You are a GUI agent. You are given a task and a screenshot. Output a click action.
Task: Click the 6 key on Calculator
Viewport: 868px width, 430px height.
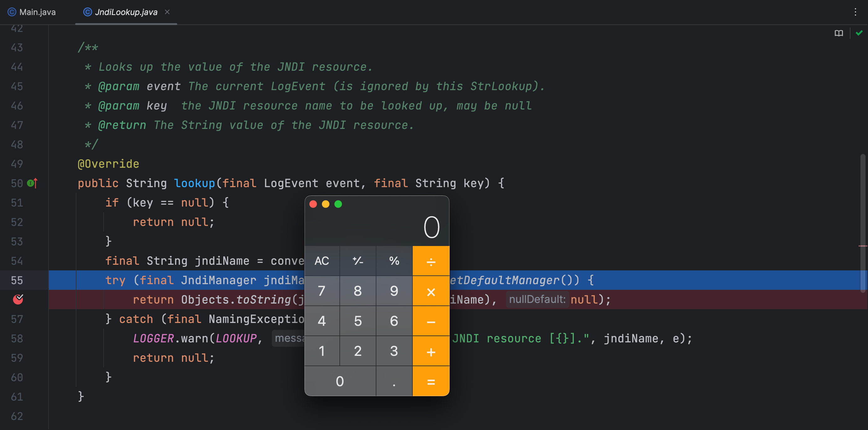(394, 321)
